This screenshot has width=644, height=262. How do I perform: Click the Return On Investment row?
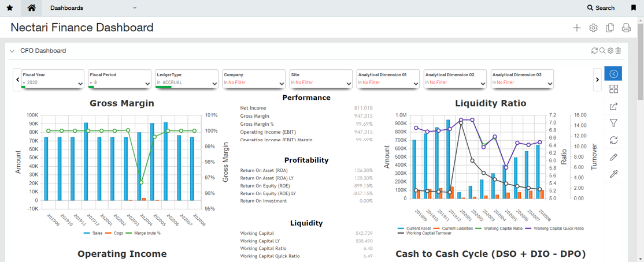[306, 201]
